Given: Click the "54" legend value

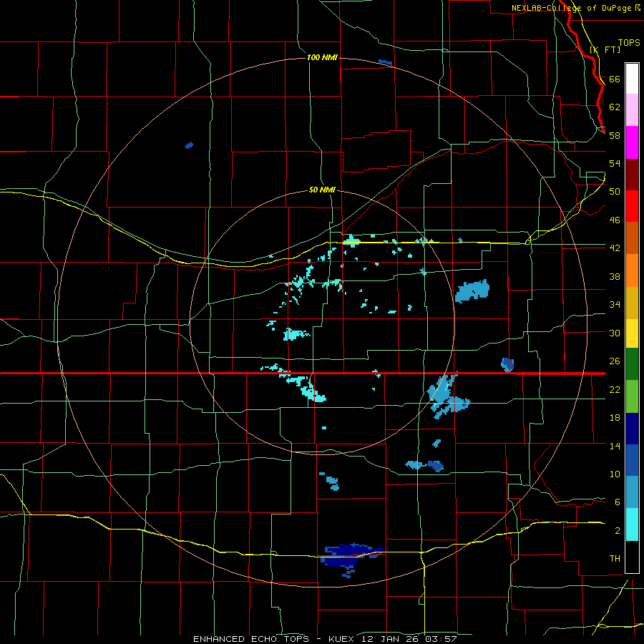Looking at the screenshot, I should [615, 163].
